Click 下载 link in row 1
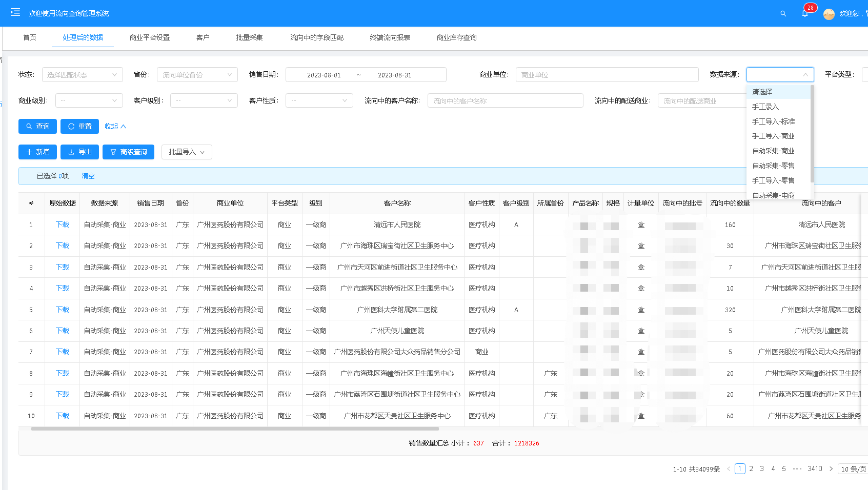 click(63, 224)
